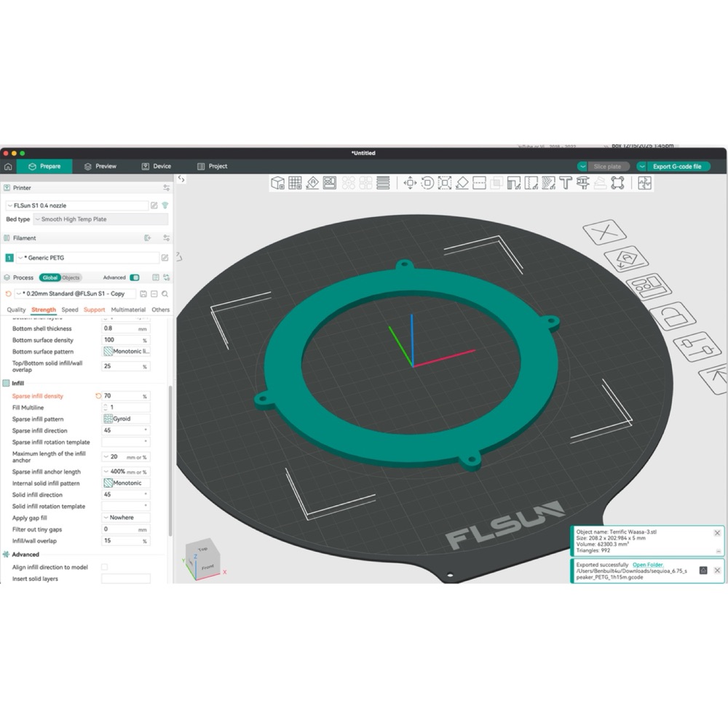Switch process scope to Objects
The height and width of the screenshot is (728, 728).
click(x=71, y=277)
